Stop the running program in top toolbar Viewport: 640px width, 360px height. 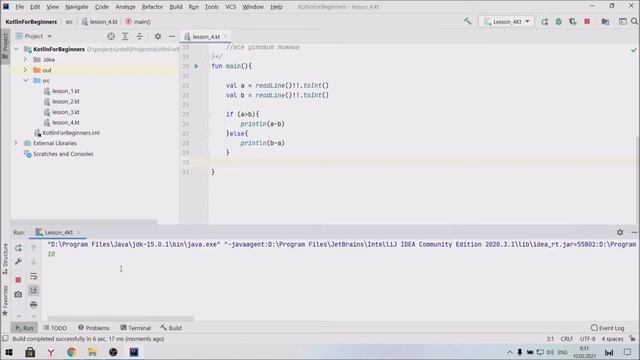point(587,21)
